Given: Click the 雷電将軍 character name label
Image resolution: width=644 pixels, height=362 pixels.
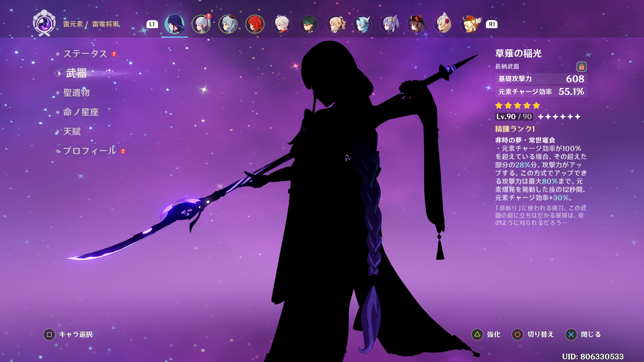Looking at the screenshot, I should point(105,24).
